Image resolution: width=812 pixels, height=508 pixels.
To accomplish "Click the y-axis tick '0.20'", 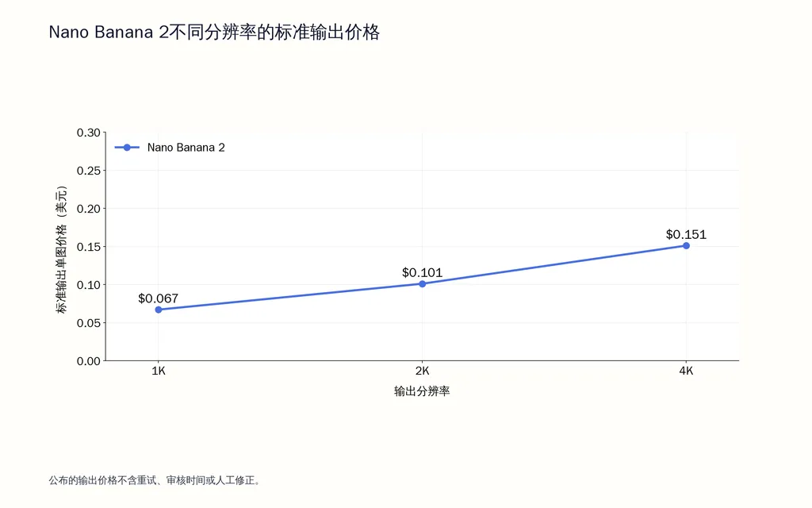I will click(x=89, y=209).
